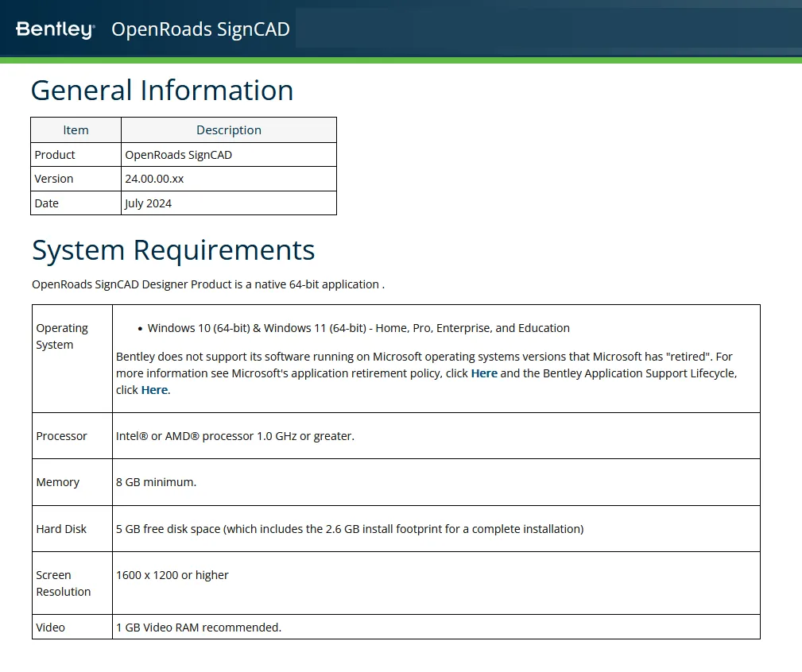Click the 'Operating System' row label
This screenshot has width=802, height=672.
62,336
